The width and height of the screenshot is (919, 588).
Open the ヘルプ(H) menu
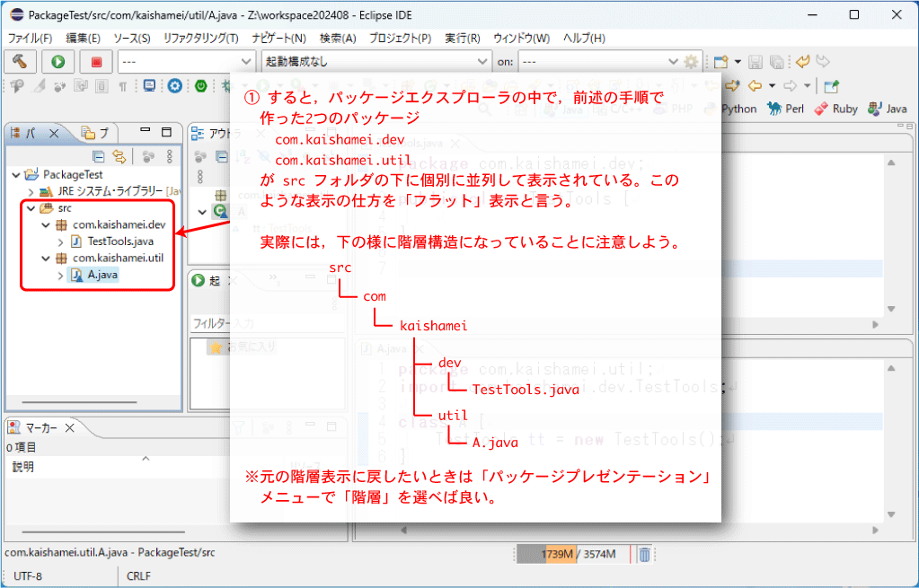[x=584, y=38]
